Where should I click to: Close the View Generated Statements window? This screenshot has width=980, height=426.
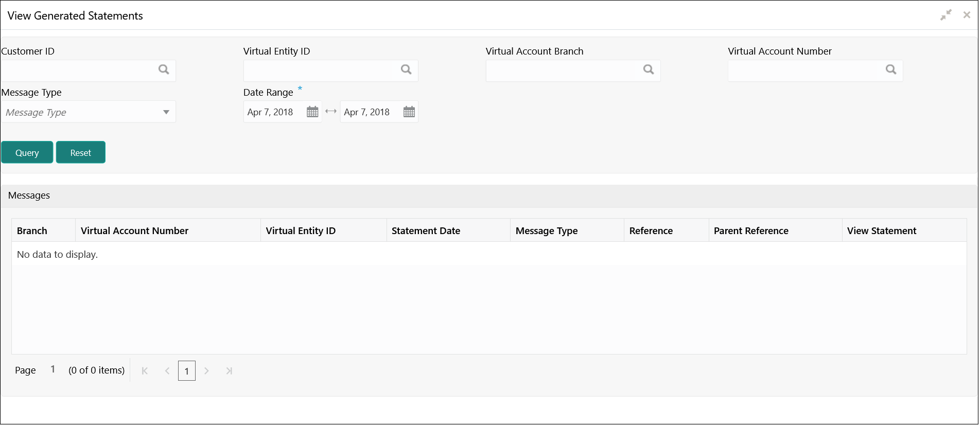pos(967,15)
